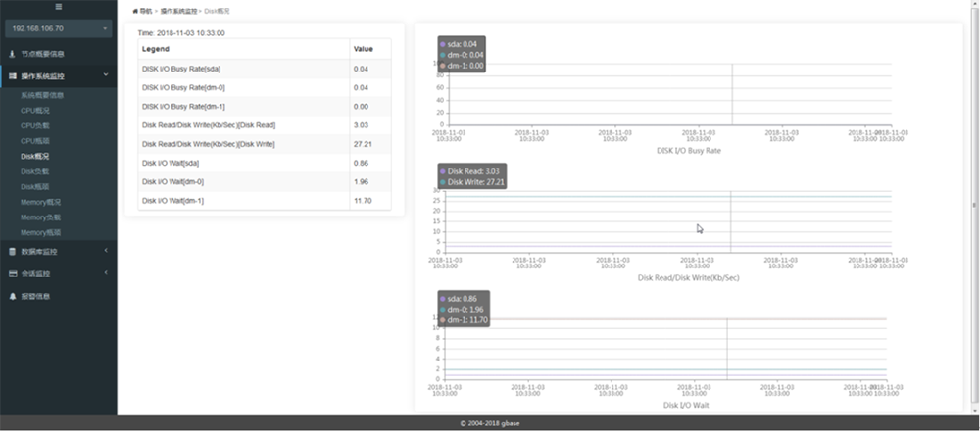Select the DISK I/O Busy Rate[dm-0] row
980x433 pixels.
point(265,87)
